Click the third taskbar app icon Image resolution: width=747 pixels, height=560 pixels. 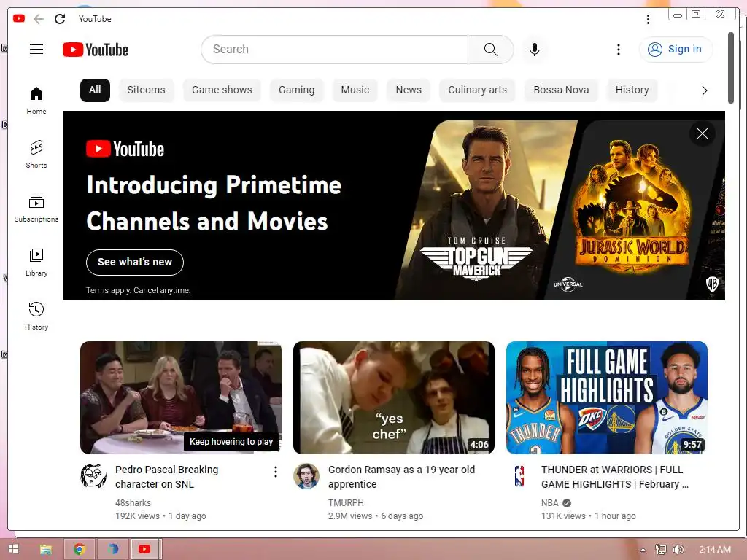coord(112,549)
